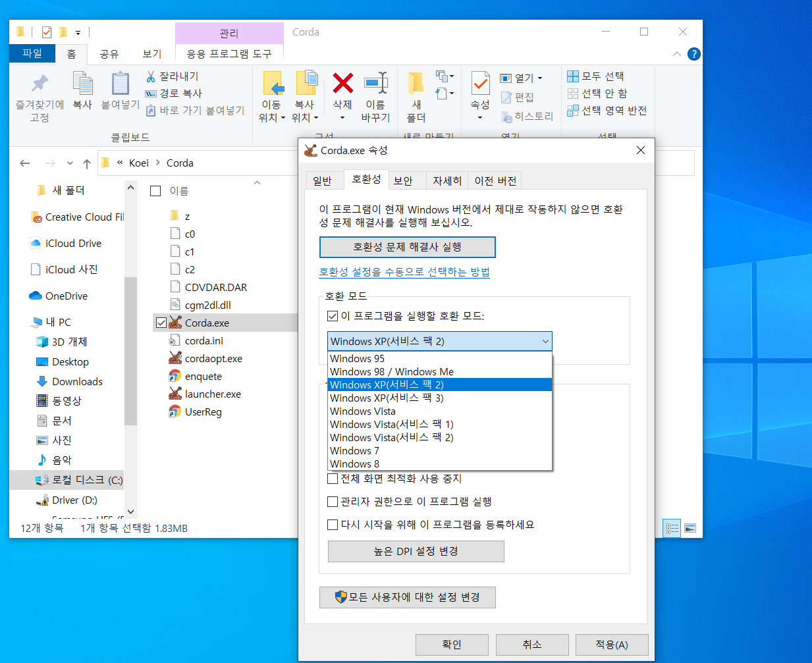
Task: Select the enquete shortcut file
Action: [x=203, y=377]
